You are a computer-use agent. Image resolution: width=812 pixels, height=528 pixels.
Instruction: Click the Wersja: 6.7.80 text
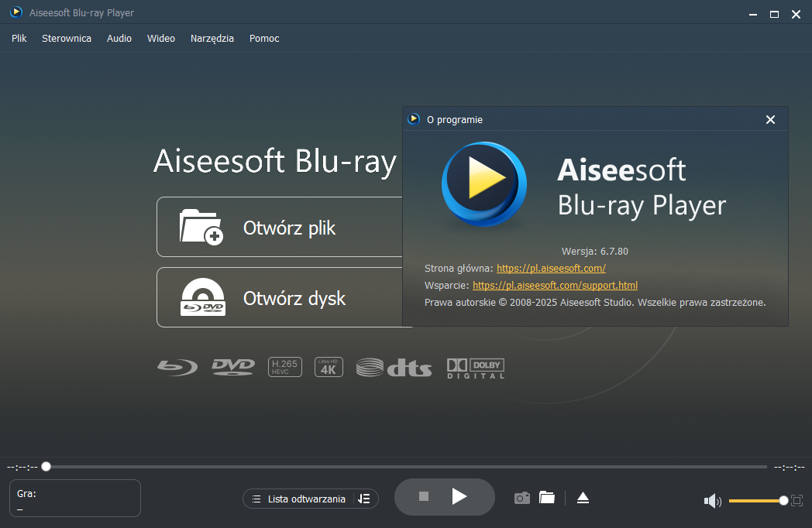pos(594,251)
